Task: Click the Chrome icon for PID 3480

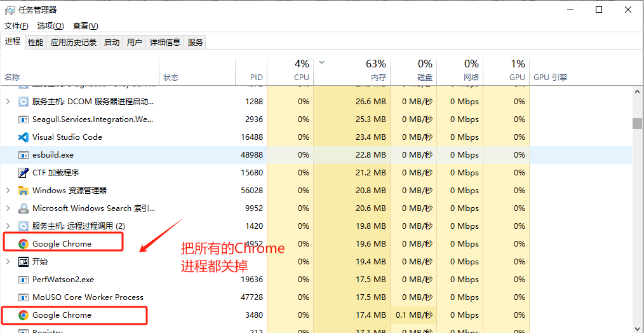Action: [x=23, y=315]
